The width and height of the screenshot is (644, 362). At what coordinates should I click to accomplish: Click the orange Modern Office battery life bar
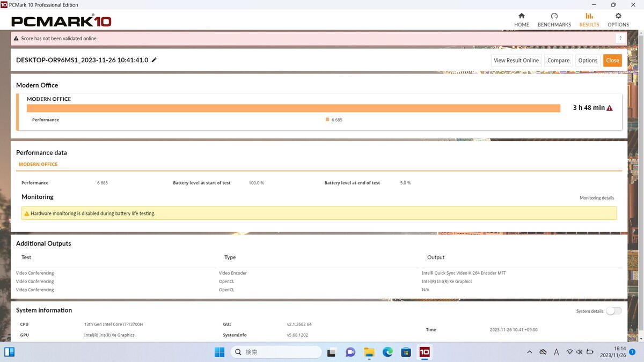[x=294, y=108]
